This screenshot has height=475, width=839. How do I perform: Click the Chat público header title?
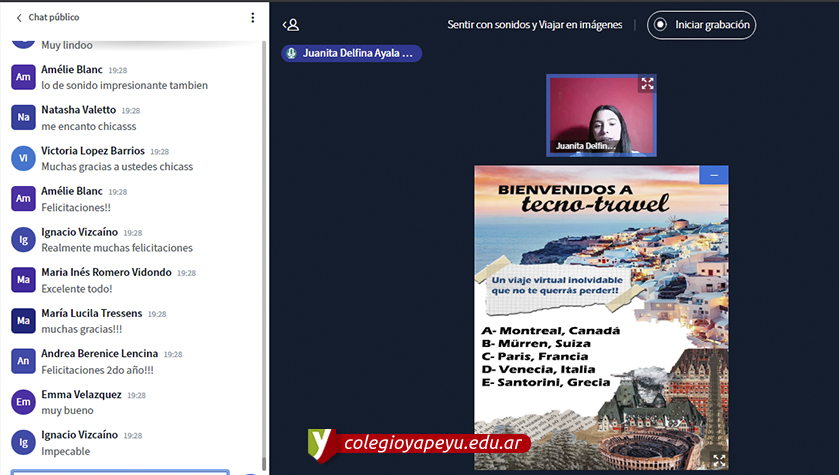tap(54, 18)
